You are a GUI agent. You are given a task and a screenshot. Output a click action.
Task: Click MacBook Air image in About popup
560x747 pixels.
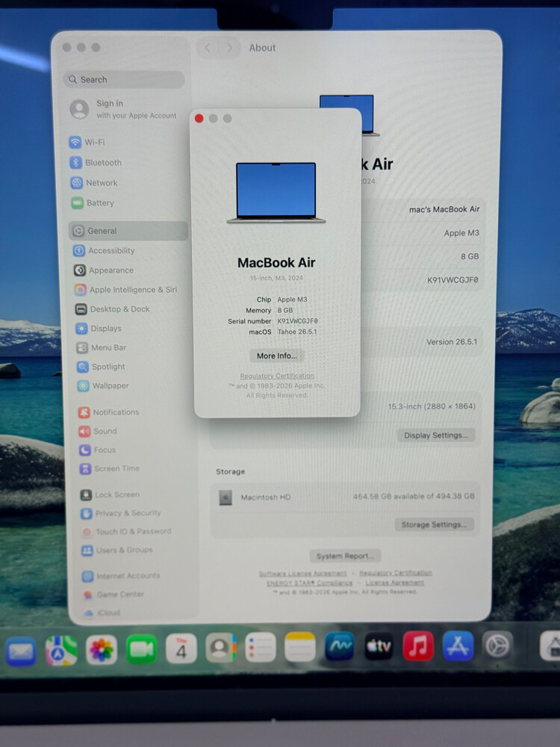pos(276,193)
